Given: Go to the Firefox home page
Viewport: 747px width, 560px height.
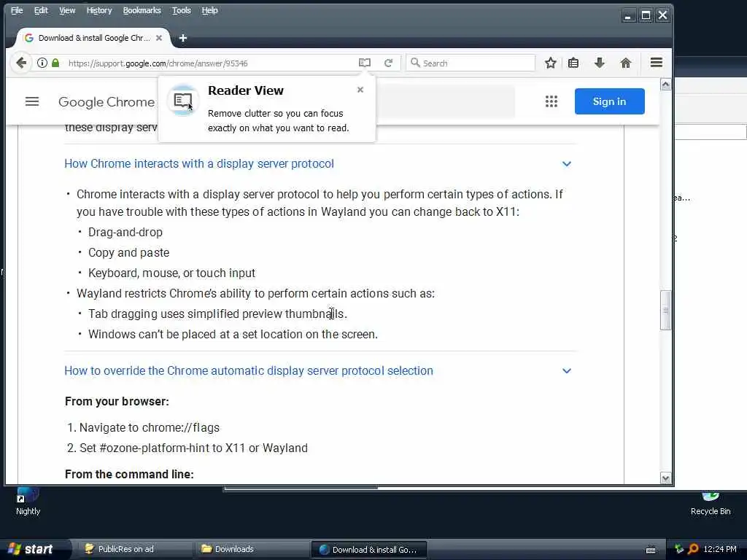Looking at the screenshot, I should pos(625,63).
